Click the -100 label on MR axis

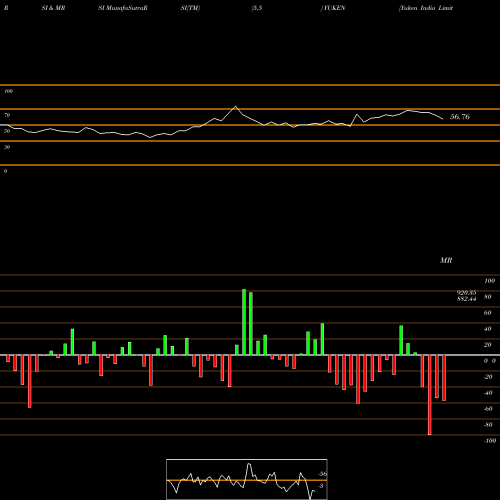click(x=490, y=441)
